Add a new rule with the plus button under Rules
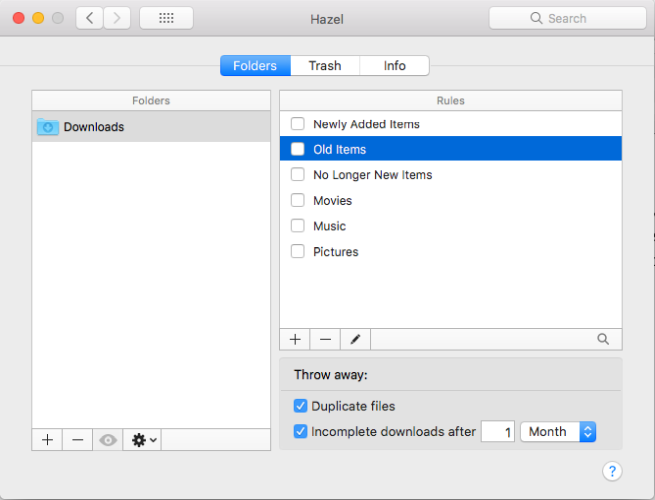The image size is (655, 500). (295, 339)
